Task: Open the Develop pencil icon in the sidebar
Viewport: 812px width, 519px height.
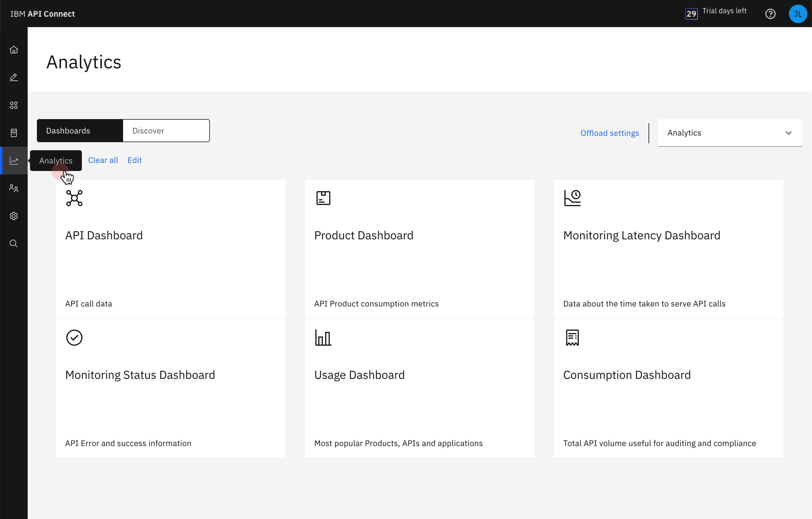Action: [x=14, y=78]
